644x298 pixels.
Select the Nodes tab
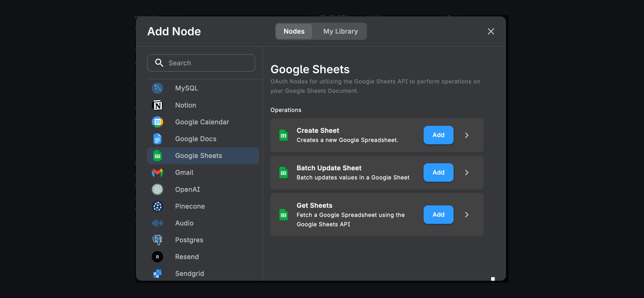[293, 31]
